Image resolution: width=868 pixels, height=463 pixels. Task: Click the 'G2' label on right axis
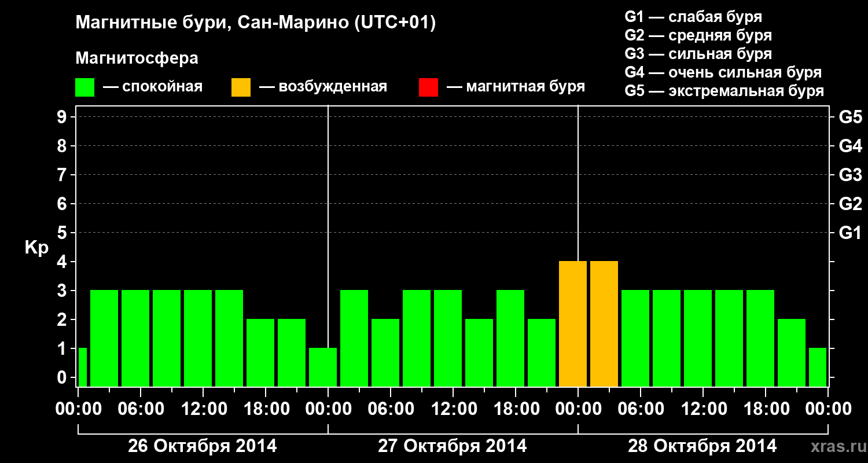click(x=850, y=204)
